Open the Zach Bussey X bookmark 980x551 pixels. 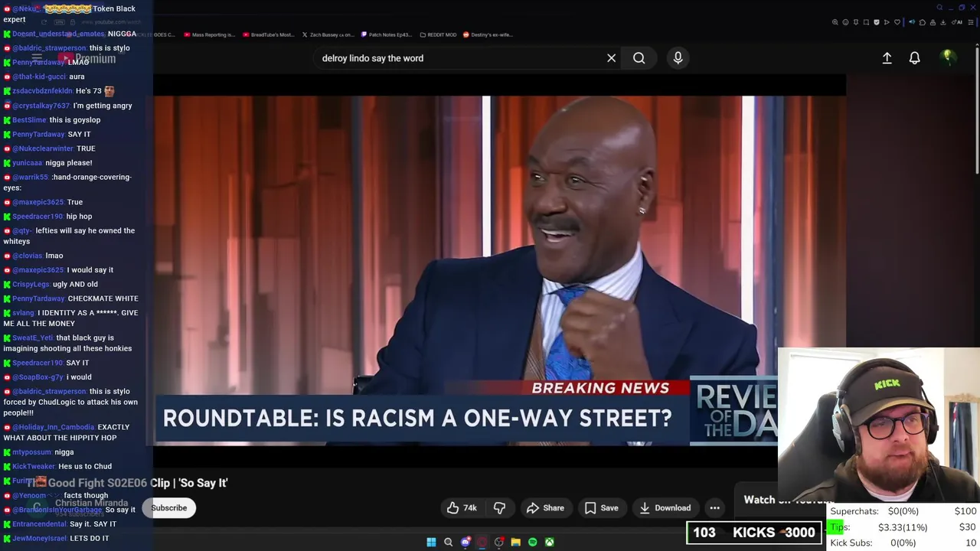[328, 34]
